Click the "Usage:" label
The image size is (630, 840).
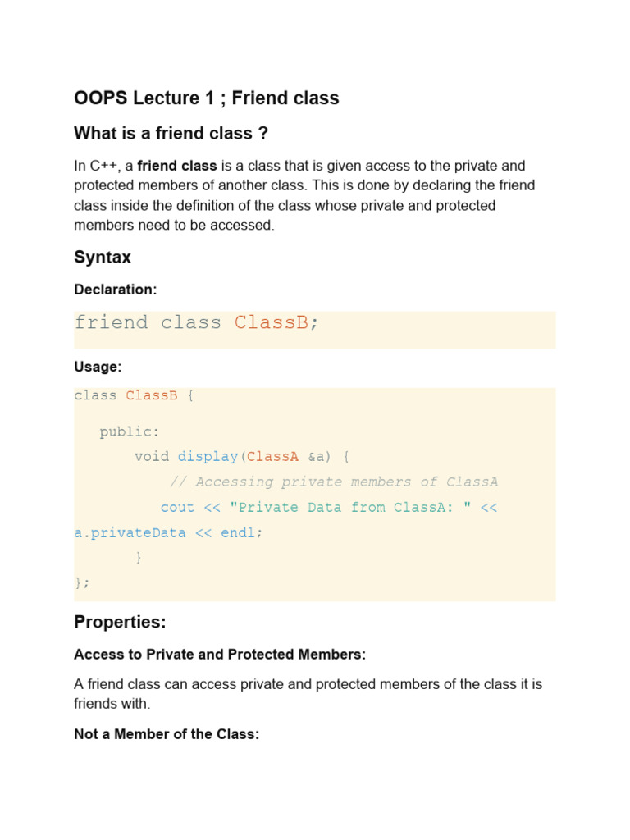[98, 367]
